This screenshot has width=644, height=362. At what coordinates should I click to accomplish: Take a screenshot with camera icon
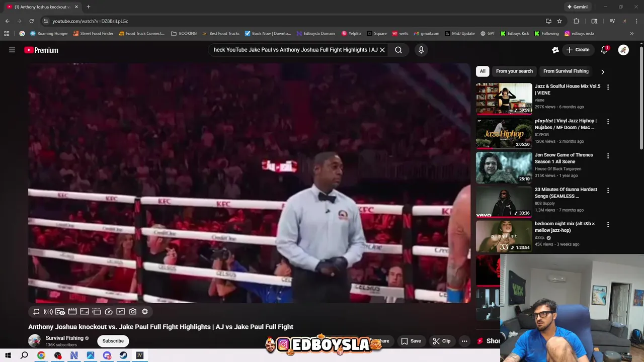tap(133, 312)
